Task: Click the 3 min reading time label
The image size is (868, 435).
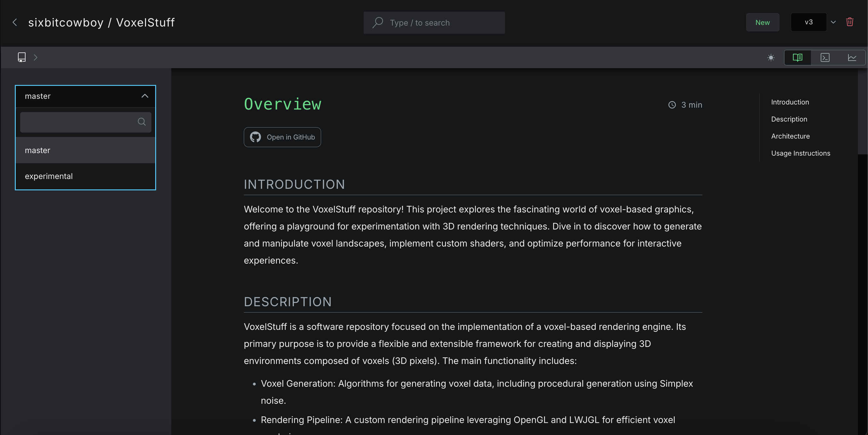Action: pos(691,105)
